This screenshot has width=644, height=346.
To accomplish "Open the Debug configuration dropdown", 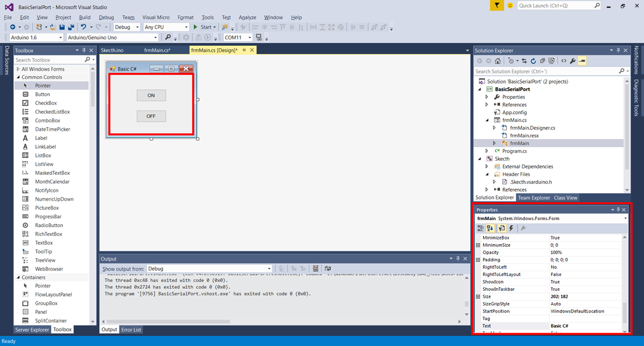I will click(x=126, y=27).
